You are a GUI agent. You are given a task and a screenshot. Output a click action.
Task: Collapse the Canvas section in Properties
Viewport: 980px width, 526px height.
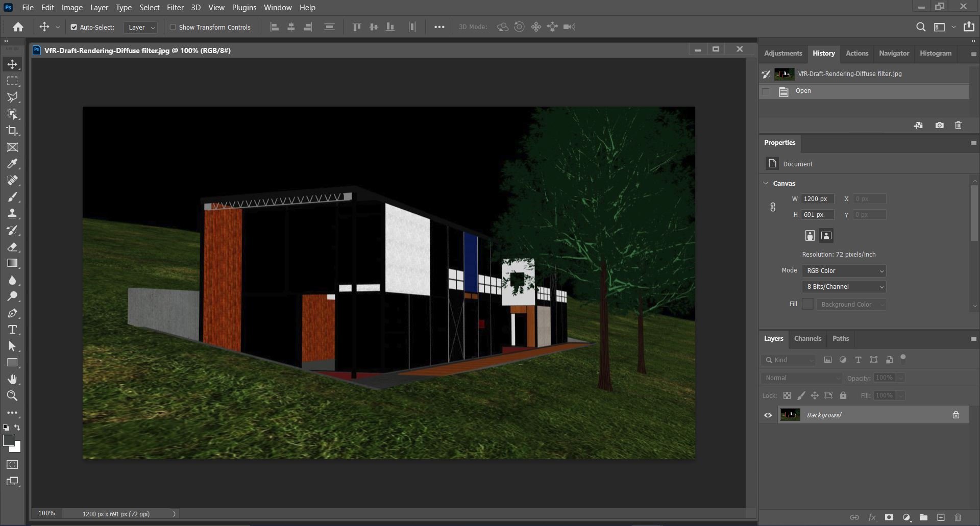pos(766,183)
